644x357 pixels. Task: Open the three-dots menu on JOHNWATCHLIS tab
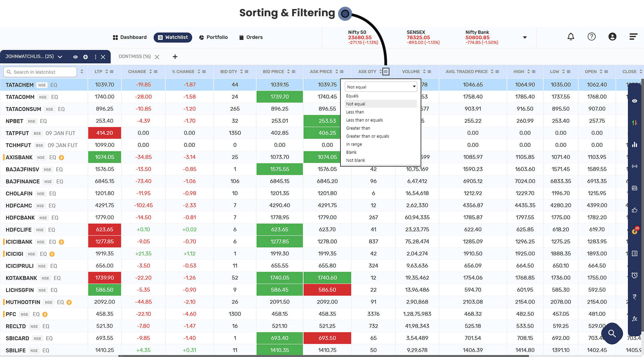[x=96, y=57]
